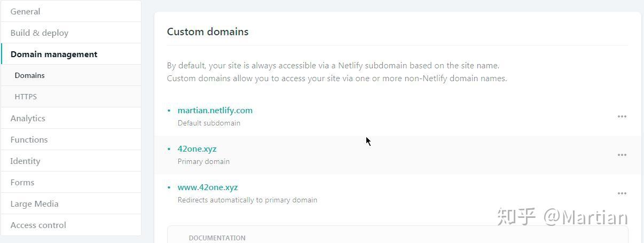Click the Default subdomain label
The height and width of the screenshot is (243, 644).
pyautogui.click(x=209, y=123)
